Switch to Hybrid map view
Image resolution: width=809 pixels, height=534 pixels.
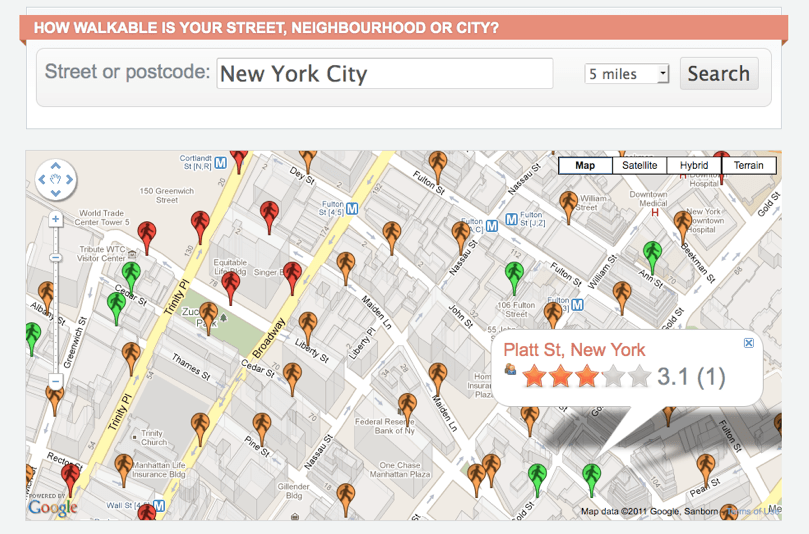click(x=694, y=166)
